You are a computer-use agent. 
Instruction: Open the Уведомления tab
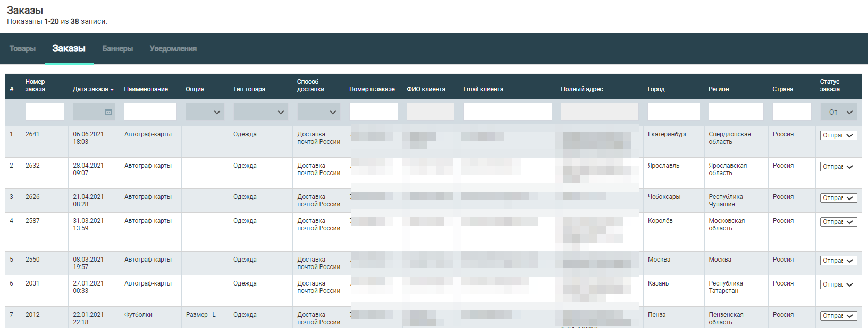(173, 48)
